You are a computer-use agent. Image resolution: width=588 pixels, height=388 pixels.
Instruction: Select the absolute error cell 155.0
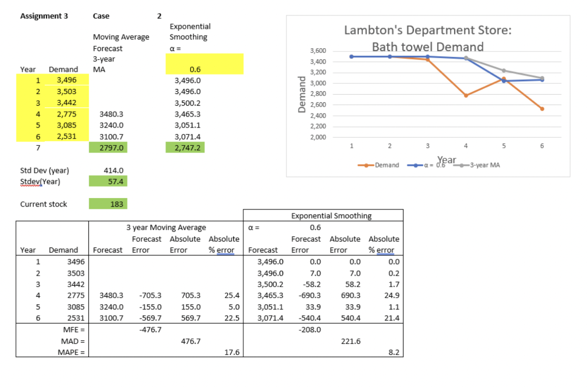(191, 306)
